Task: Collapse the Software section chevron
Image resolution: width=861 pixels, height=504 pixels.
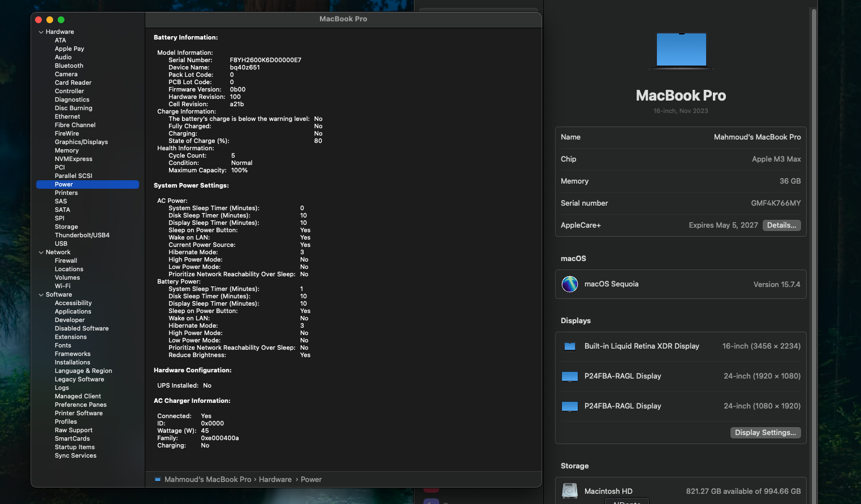Action: tap(41, 295)
